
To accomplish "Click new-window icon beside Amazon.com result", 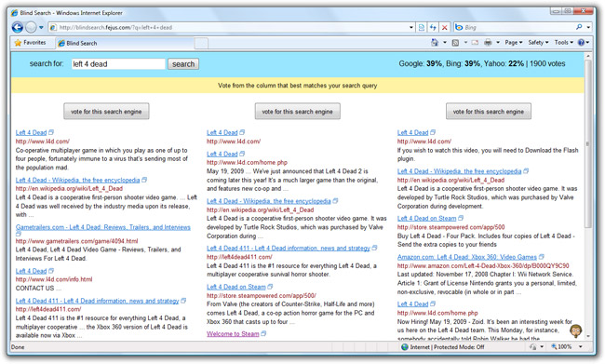I will [x=542, y=257].
